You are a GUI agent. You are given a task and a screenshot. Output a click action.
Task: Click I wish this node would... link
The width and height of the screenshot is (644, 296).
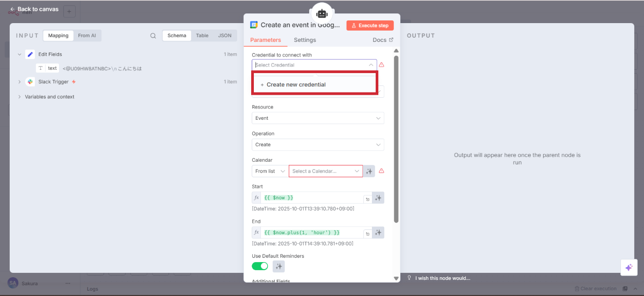(443, 278)
